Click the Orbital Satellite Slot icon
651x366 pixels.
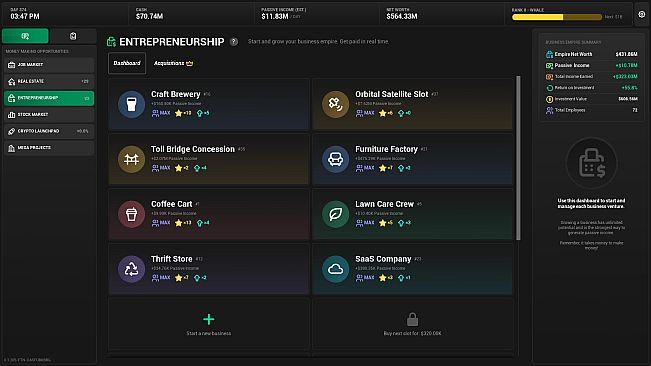coord(335,104)
